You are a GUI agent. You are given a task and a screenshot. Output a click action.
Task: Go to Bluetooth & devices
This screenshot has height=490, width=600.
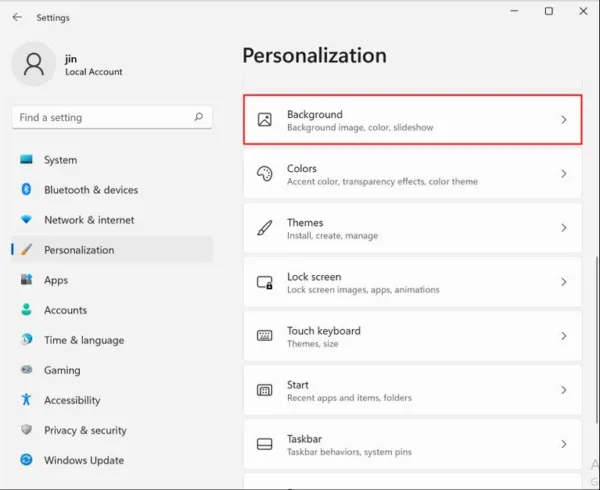[x=112, y=189]
